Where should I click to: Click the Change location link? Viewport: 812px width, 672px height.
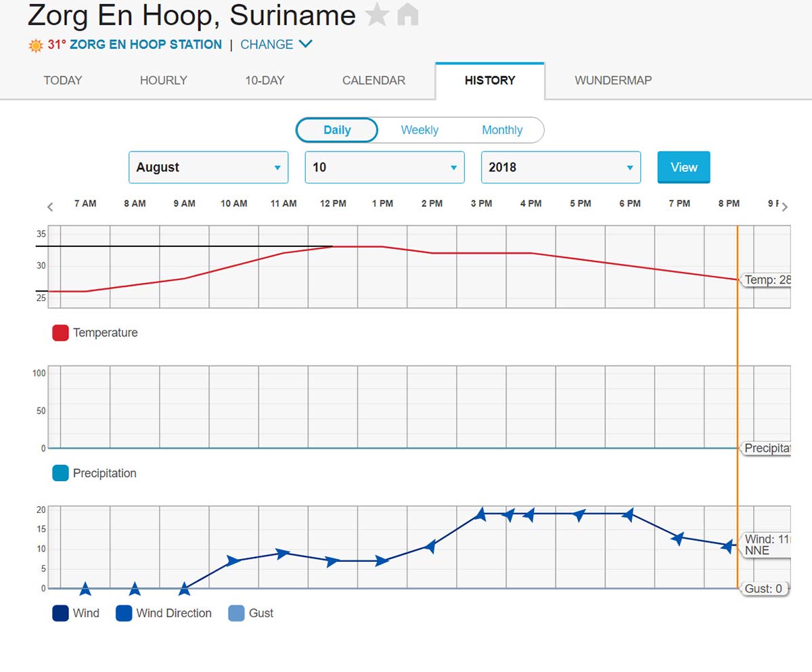[x=276, y=45]
